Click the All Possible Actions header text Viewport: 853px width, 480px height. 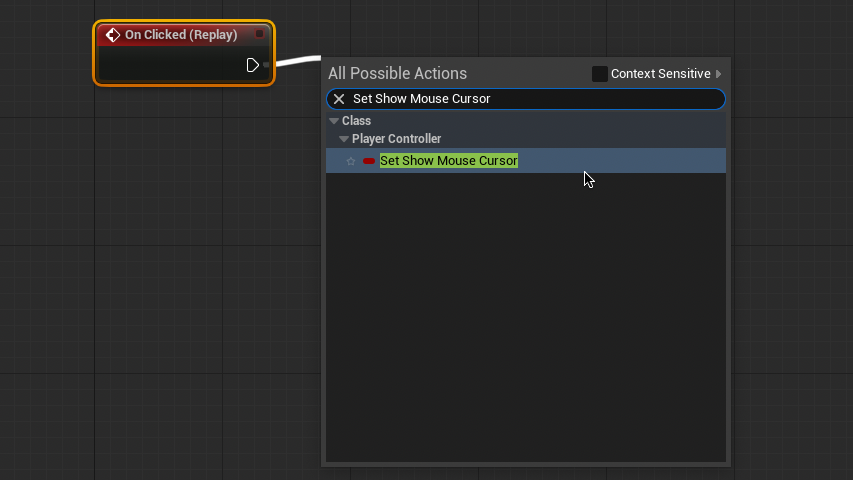(397, 74)
